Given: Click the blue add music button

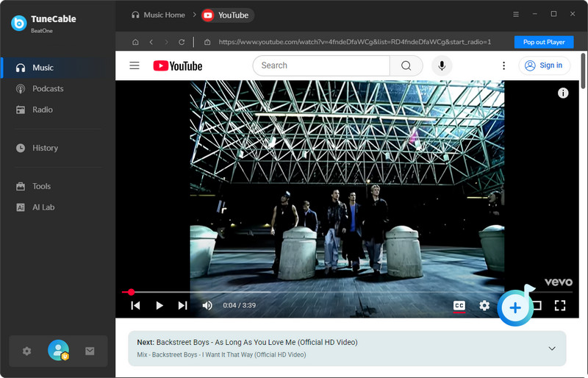Looking at the screenshot, I should point(516,307).
